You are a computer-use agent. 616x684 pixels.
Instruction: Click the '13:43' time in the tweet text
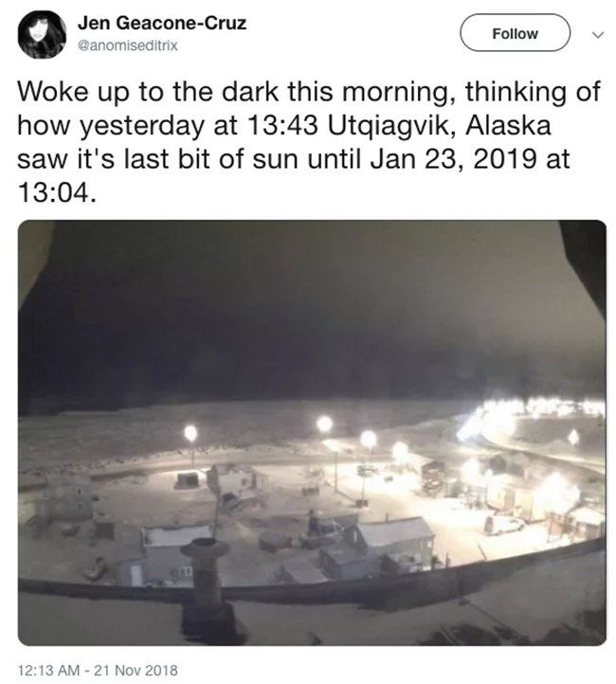[x=282, y=126]
